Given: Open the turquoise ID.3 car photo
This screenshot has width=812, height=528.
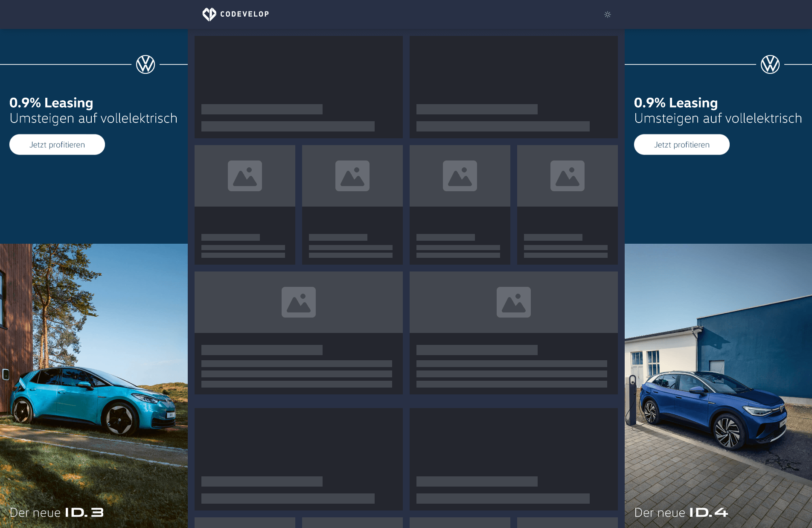Looking at the screenshot, I should 94,386.
